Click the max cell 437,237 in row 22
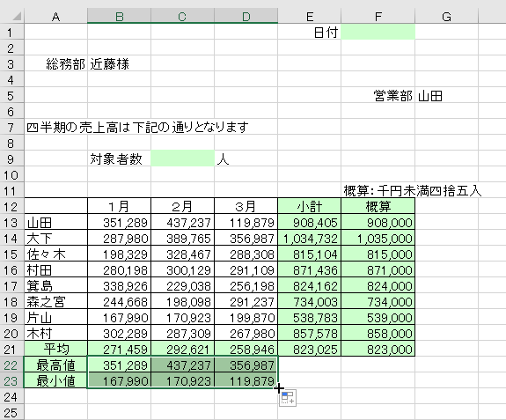This screenshot has width=506, height=420. pos(182,365)
